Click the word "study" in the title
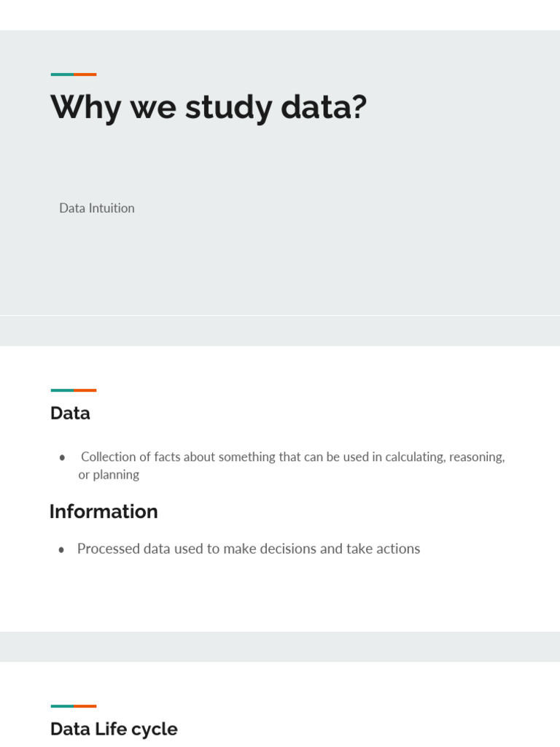This screenshot has height=747, width=560. coord(227,108)
